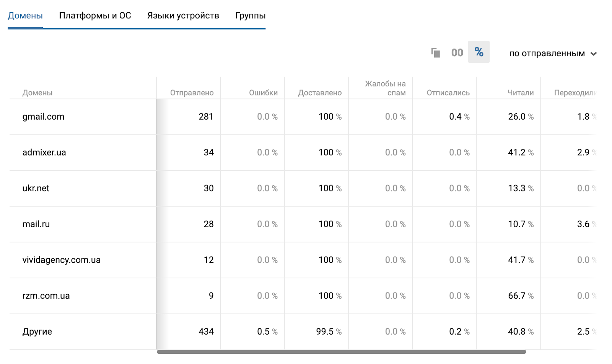Go to the Группы tab
Image resolution: width=612 pixels, height=364 pixels.
pos(251,16)
